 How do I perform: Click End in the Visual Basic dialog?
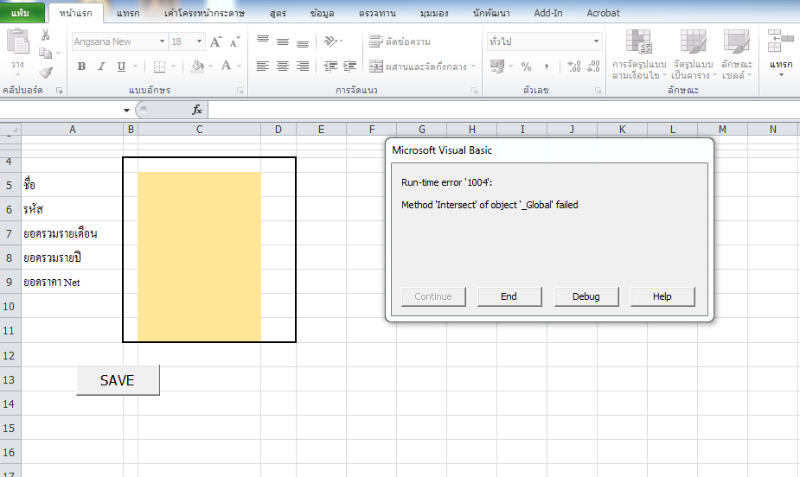coord(508,296)
